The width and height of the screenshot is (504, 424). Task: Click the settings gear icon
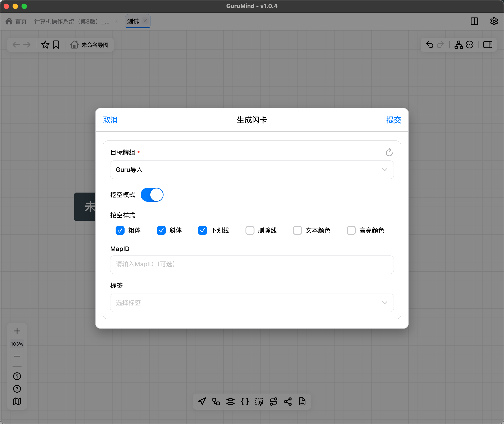[x=494, y=21]
